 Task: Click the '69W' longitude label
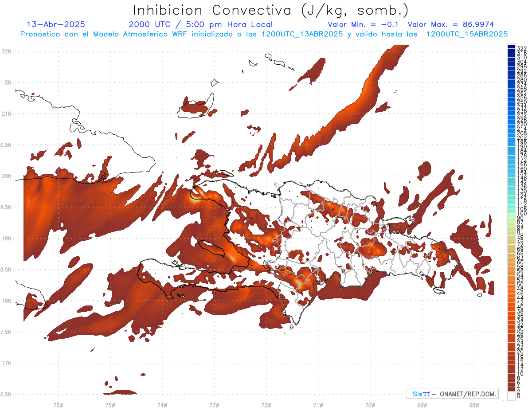pos(422,405)
